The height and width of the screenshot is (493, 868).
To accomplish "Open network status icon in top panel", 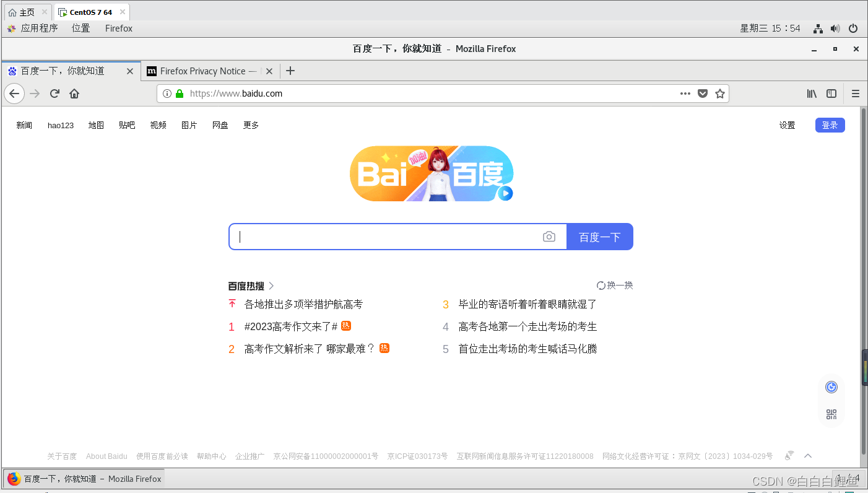I will click(x=818, y=28).
